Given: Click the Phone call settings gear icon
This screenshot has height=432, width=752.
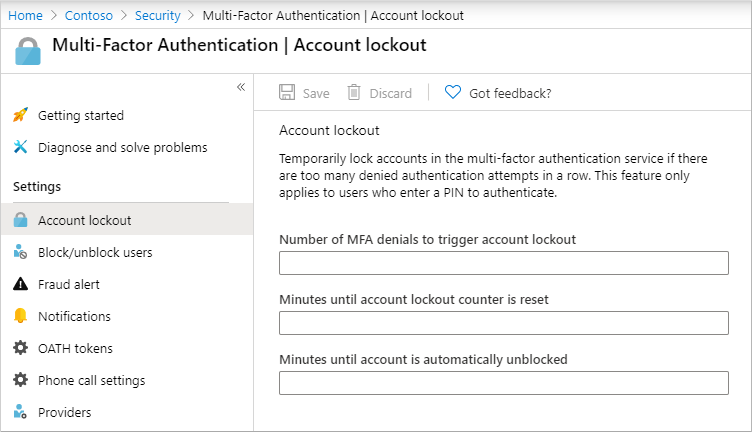Looking at the screenshot, I should pos(20,380).
